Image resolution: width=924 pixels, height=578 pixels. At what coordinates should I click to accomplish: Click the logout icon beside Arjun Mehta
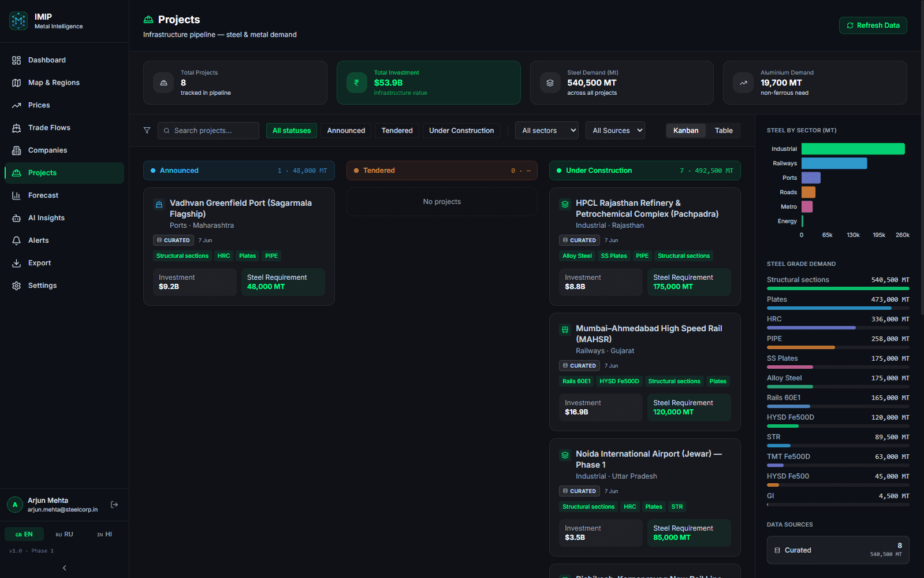click(x=114, y=505)
